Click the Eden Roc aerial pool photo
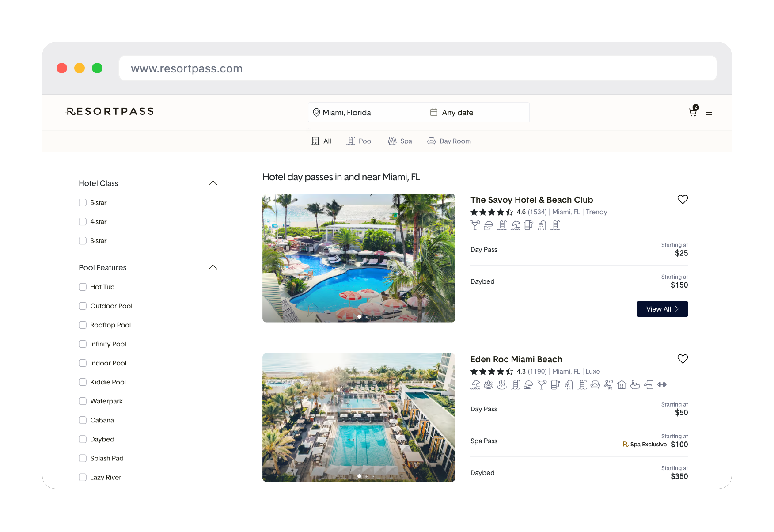This screenshot has height=532, width=774. pyautogui.click(x=359, y=418)
